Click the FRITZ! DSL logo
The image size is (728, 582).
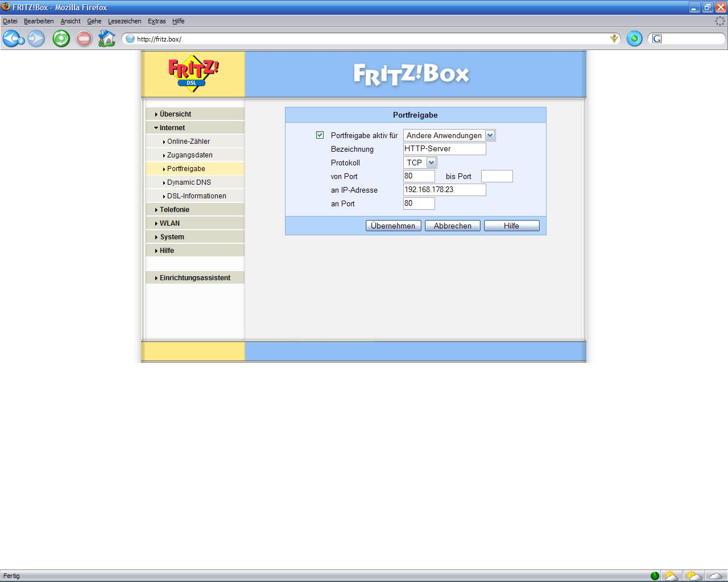click(193, 74)
